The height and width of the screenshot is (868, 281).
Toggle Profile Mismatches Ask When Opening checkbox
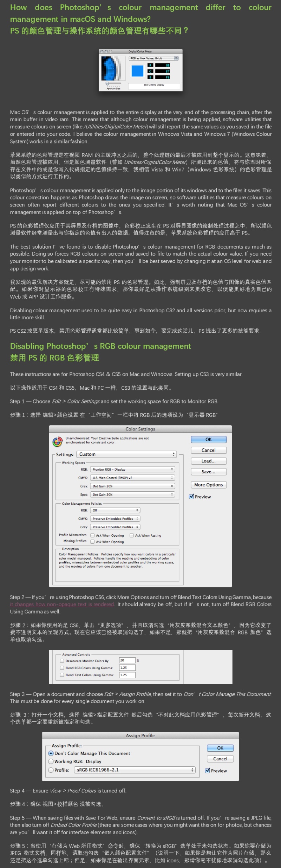[x=92, y=535]
